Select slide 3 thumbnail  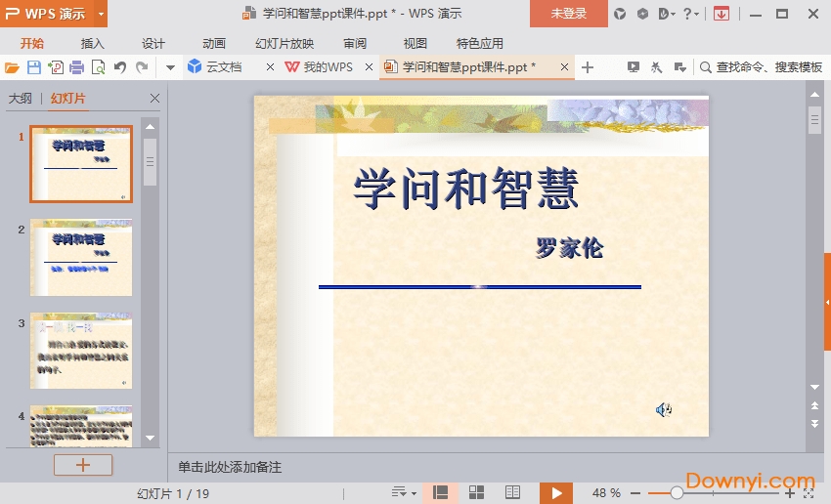click(81, 351)
